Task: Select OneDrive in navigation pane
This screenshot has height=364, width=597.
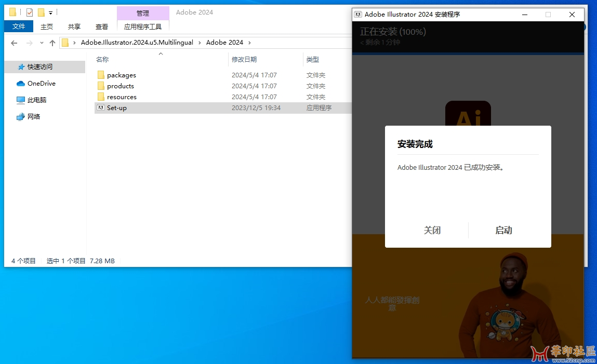Action: pos(42,83)
